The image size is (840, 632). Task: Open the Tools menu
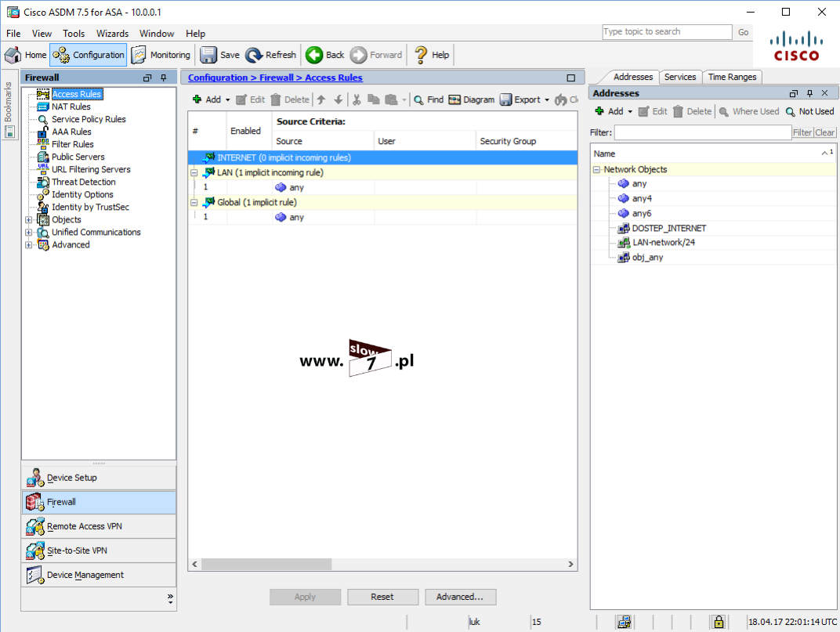(x=74, y=33)
